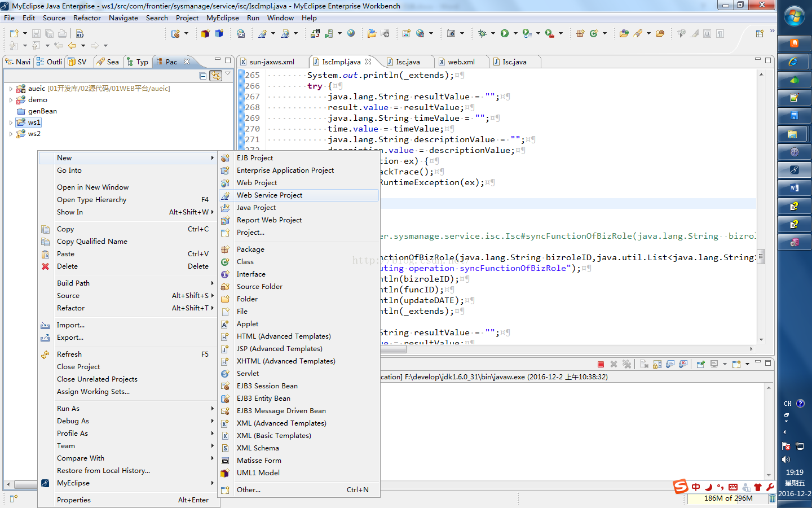Switch to the sun-jaxws.xml editor tab
The height and width of the screenshot is (508, 812).
click(x=272, y=62)
